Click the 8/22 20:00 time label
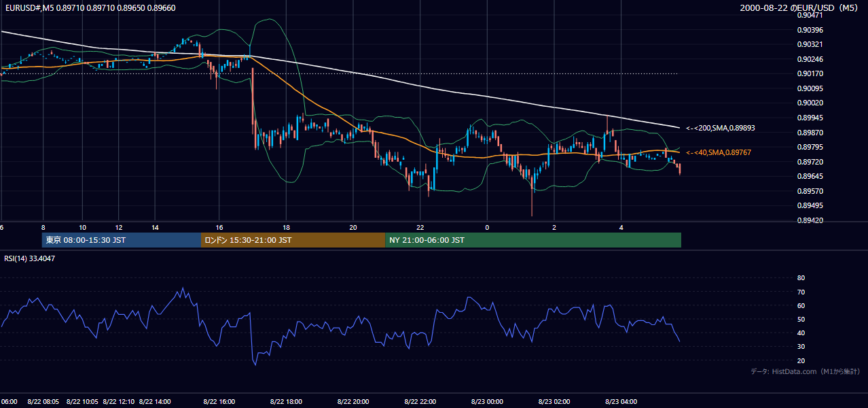Image resolution: width=868 pixels, height=408 pixels. pos(352,402)
